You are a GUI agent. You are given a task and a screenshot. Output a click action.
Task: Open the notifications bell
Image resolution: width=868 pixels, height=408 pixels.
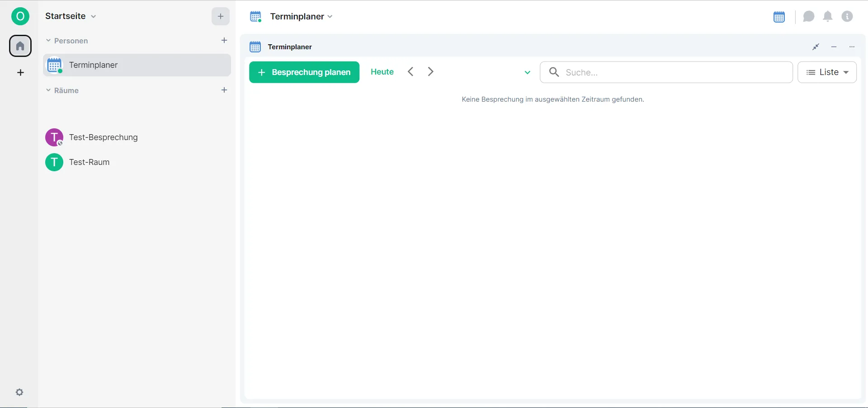828,16
